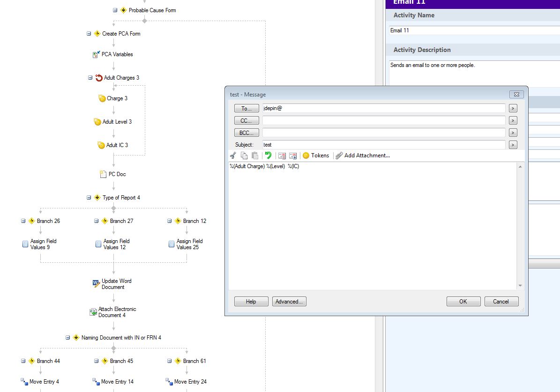
Task: Select the Branch 45 diamond icon
Action: (105, 361)
